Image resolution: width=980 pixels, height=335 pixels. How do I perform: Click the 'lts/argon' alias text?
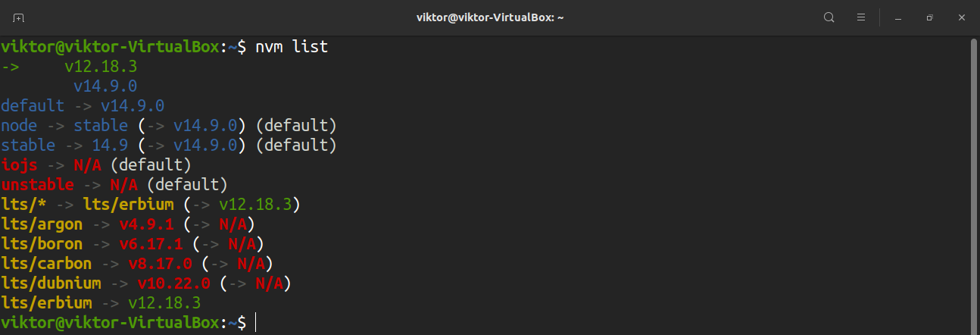(x=42, y=224)
